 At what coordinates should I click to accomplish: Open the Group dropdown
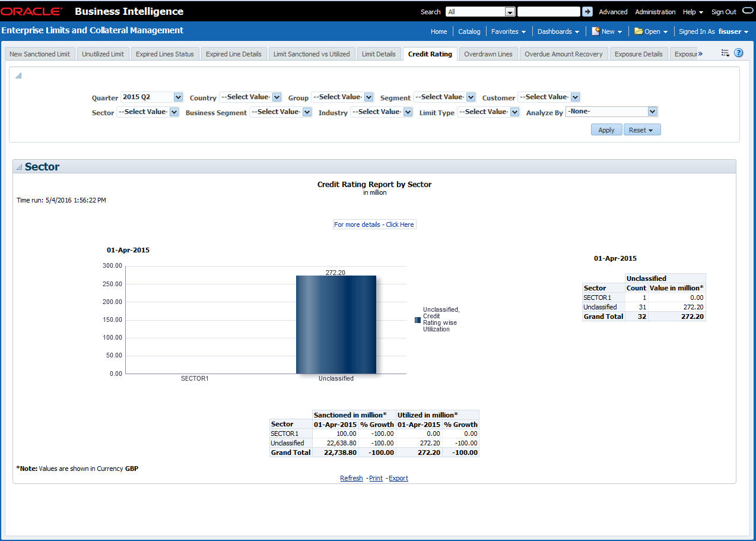tap(369, 97)
